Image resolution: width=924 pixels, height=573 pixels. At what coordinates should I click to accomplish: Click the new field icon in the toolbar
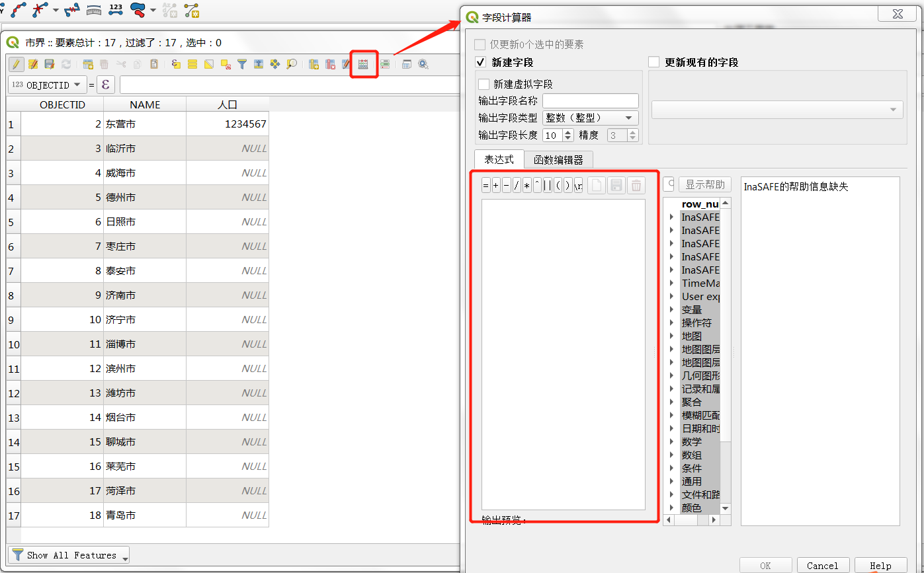click(314, 64)
